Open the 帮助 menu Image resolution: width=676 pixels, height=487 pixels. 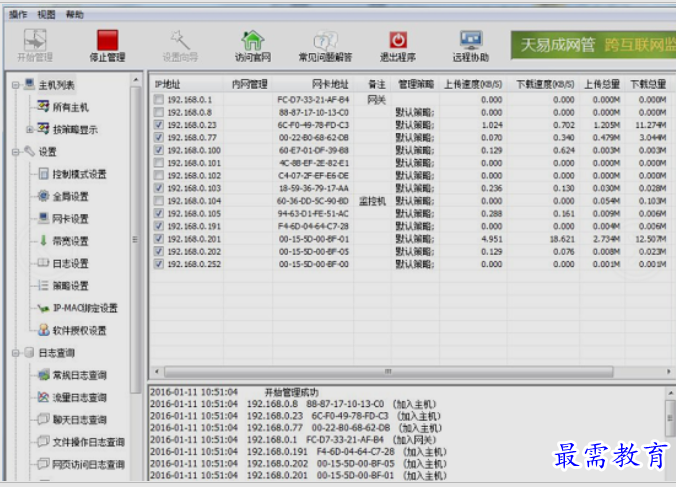75,14
